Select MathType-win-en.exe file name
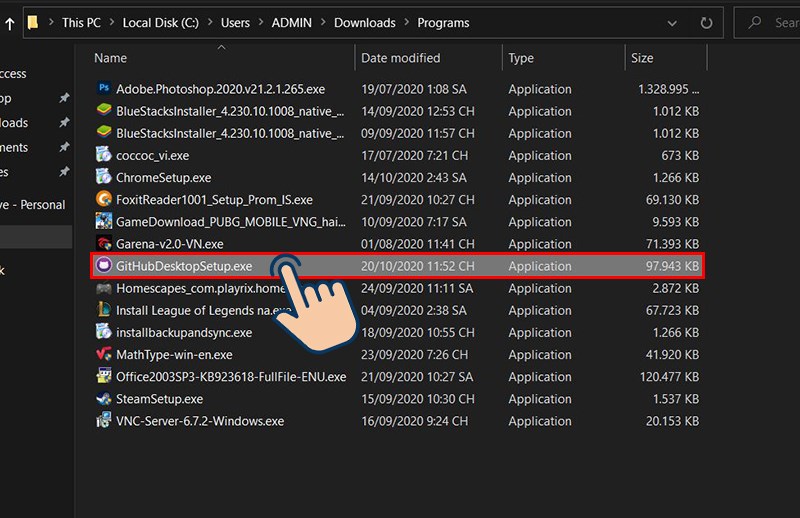The width and height of the screenshot is (800, 518). [174, 355]
